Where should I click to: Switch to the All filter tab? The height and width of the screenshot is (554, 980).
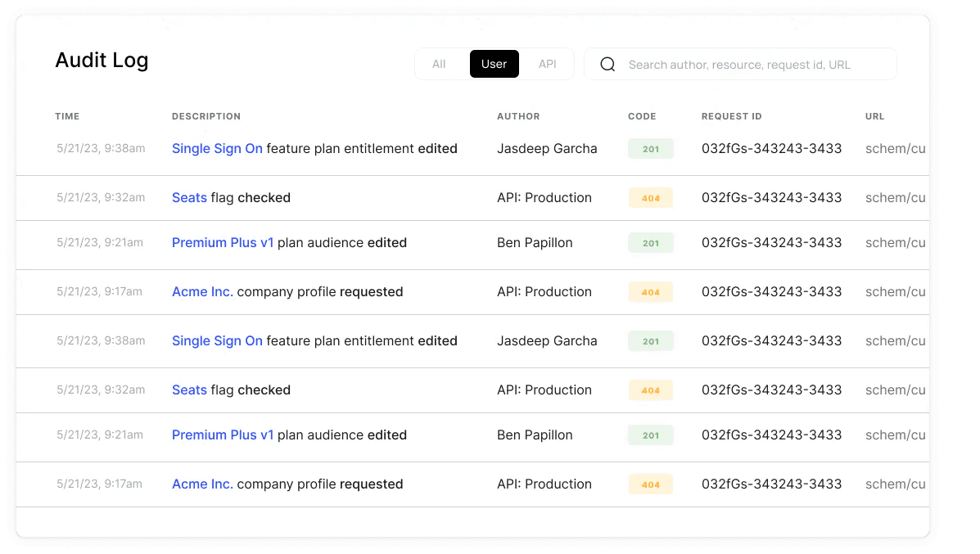439,64
